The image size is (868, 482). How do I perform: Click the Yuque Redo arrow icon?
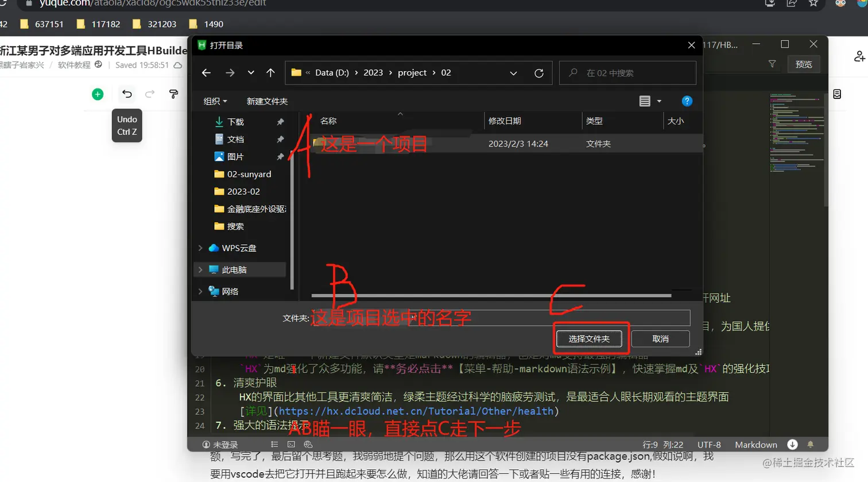point(150,94)
